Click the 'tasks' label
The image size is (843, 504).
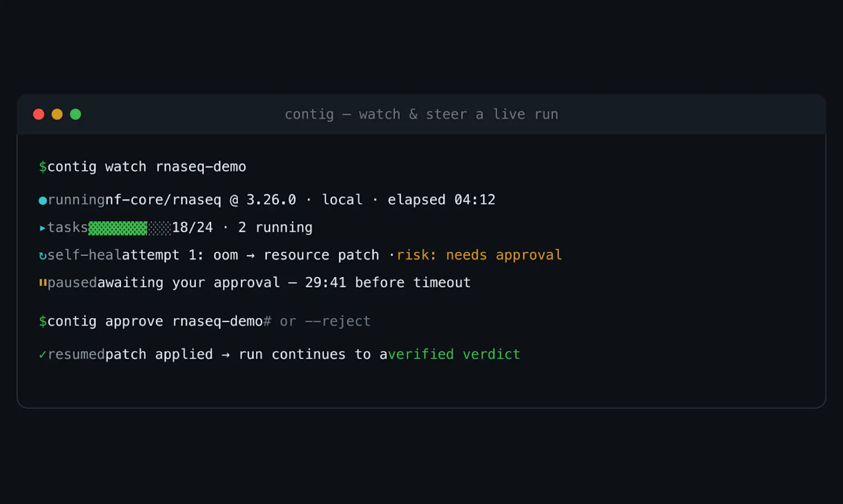(67, 228)
